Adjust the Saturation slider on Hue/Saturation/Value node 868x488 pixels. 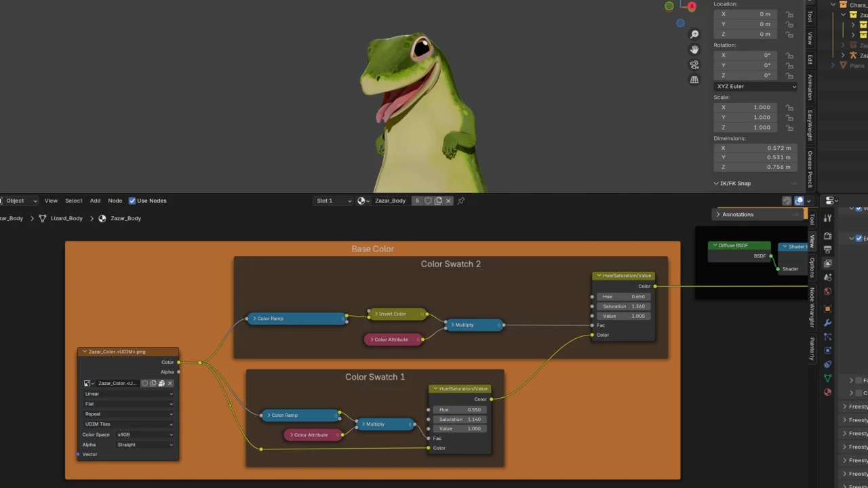point(623,306)
